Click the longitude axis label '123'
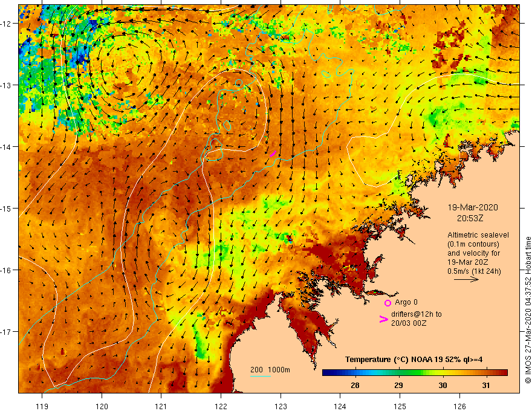 pyautogui.click(x=281, y=406)
